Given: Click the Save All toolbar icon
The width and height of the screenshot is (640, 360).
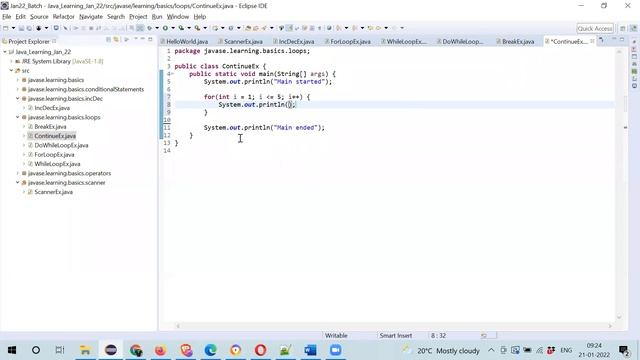Looking at the screenshot, I should click(x=29, y=28).
